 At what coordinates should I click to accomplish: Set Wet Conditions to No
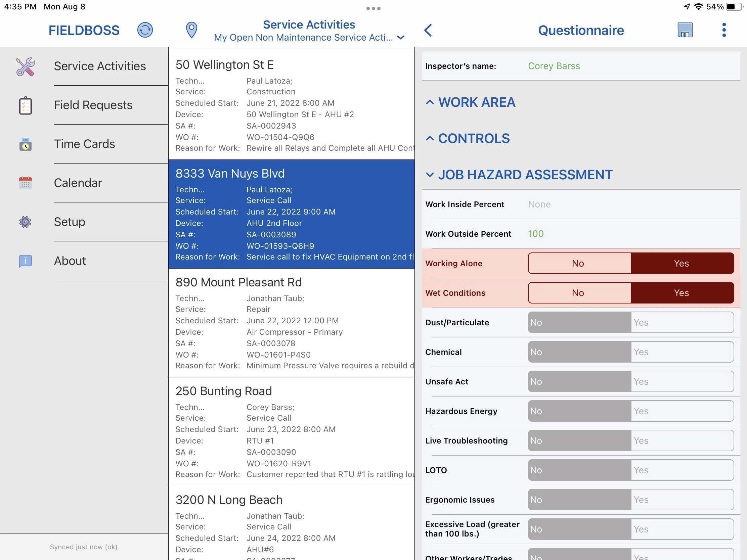click(579, 293)
